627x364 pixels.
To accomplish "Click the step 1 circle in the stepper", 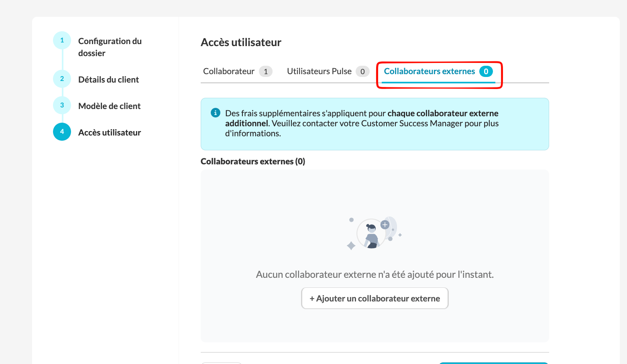I will click(x=62, y=40).
